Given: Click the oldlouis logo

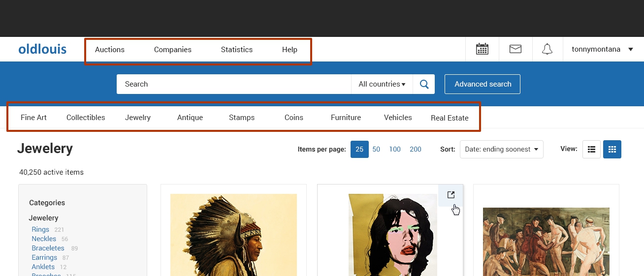Looking at the screenshot, I should [x=42, y=49].
